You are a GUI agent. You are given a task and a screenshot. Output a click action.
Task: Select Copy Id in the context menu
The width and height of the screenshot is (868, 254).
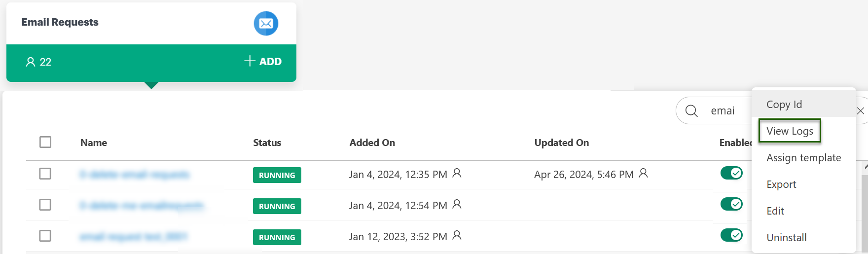click(x=784, y=105)
